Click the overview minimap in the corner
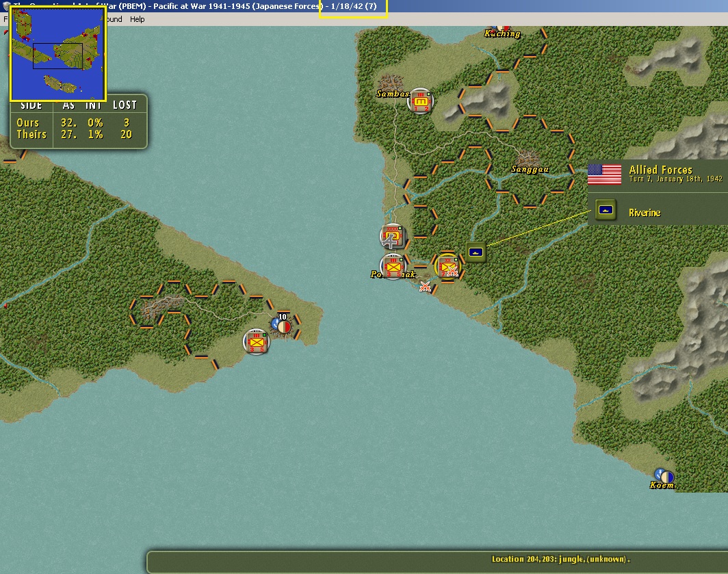This screenshot has height=574, width=728. 58,53
